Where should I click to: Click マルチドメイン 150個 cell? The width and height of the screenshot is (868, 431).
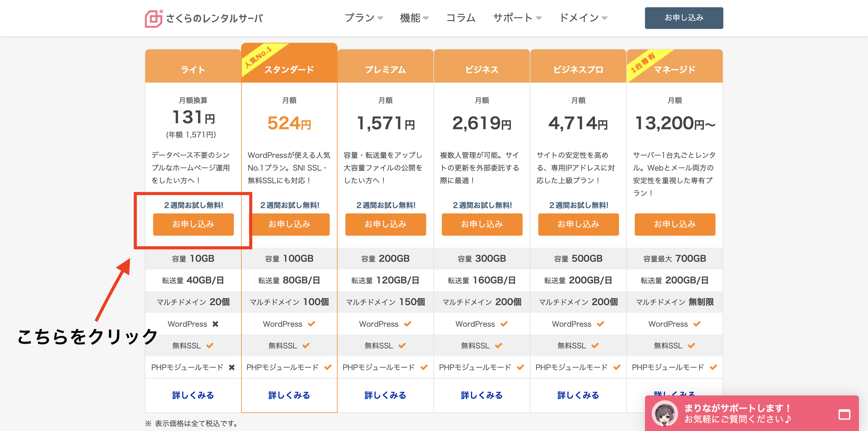coord(385,302)
